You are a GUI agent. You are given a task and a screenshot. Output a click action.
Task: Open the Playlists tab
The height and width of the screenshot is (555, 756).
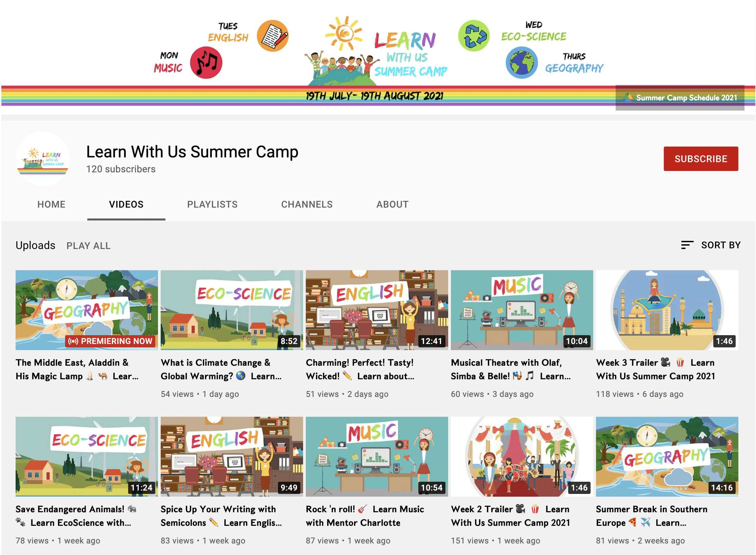(212, 204)
